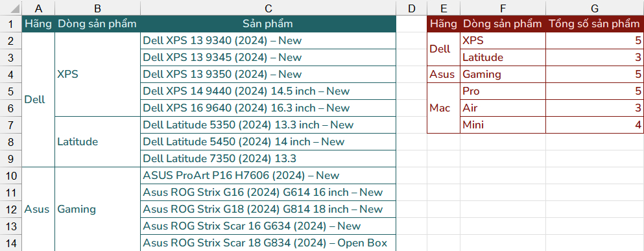The image size is (644, 251).
Task: Click the "Pro" cell
Action: point(503,91)
